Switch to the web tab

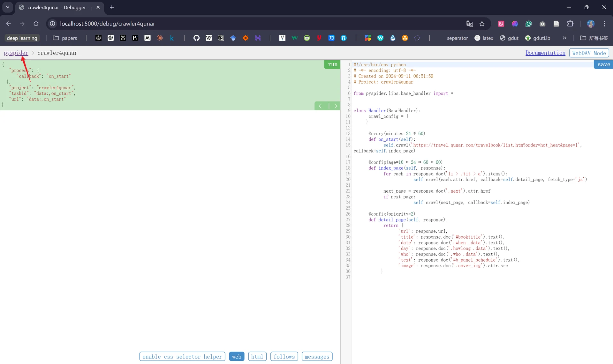[x=237, y=356]
